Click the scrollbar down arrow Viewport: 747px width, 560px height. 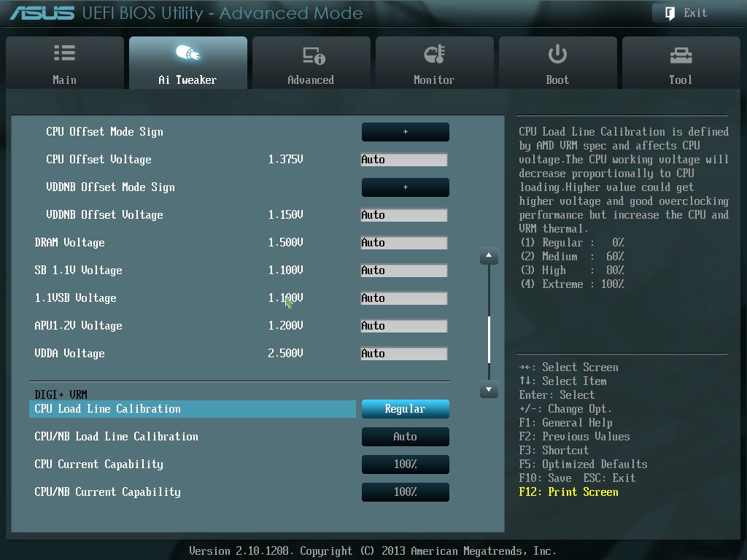pyautogui.click(x=489, y=389)
